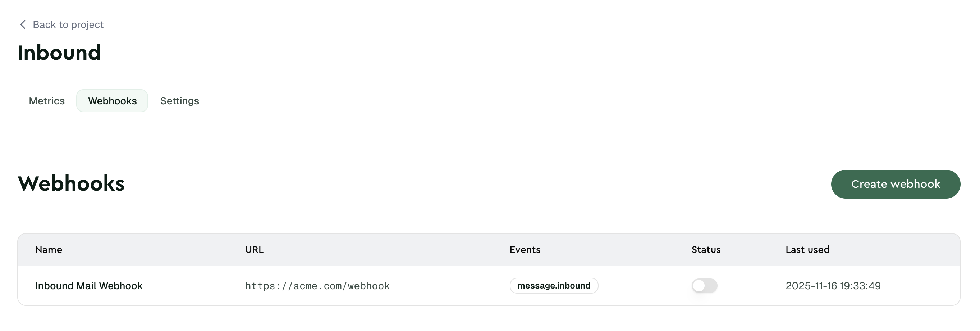Click the back chevron arrow icon
This screenshot has width=980, height=331.
23,24
